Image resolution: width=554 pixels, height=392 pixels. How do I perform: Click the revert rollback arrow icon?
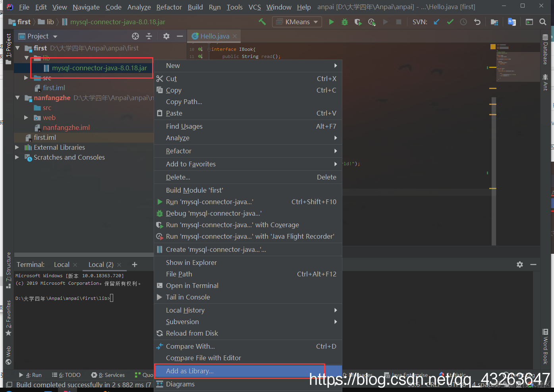click(x=477, y=22)
